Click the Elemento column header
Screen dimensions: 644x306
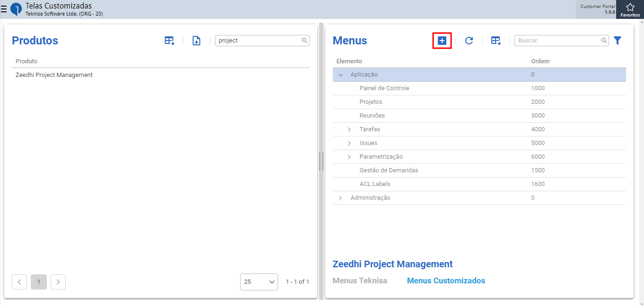click(x=349, y=61)
